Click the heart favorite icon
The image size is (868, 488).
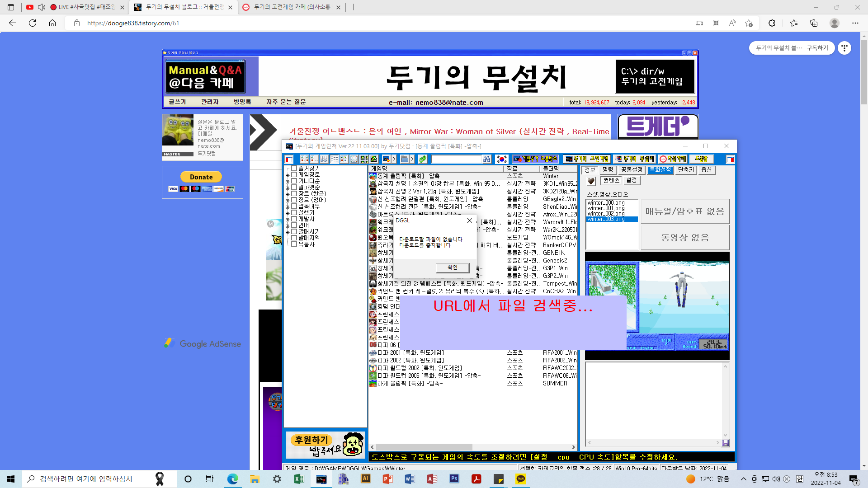click(x=591, y=181)
